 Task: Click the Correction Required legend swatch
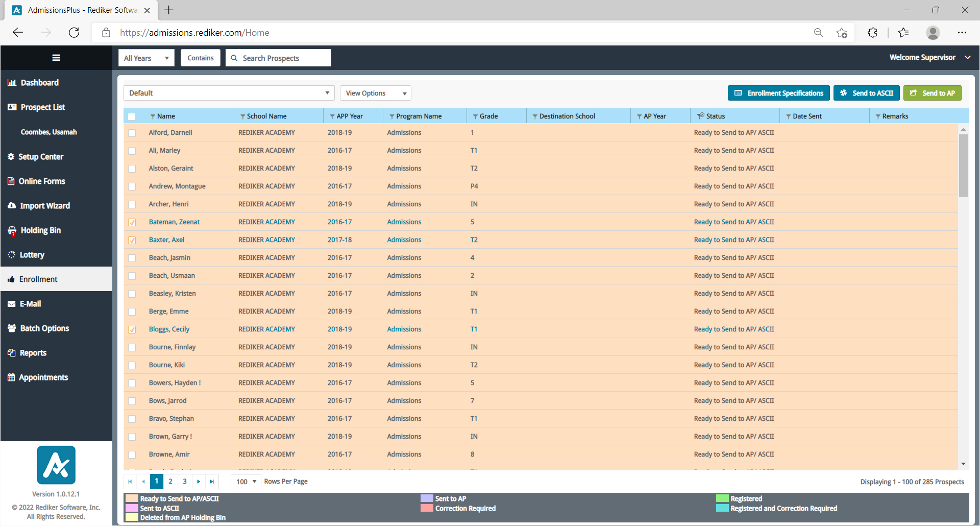coord(427,508)
